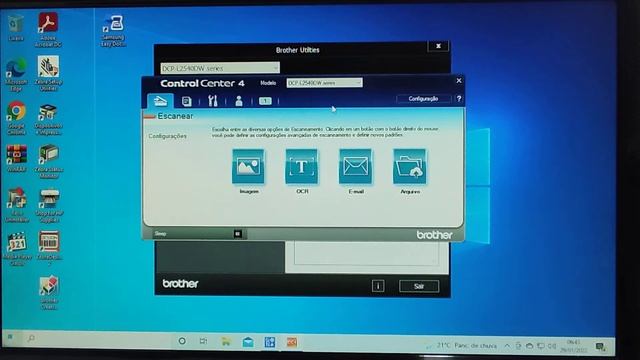Select Zebra Setup Utilities desktop icon
The height and width of the screenshot is (360, 640).
(48, 73)
